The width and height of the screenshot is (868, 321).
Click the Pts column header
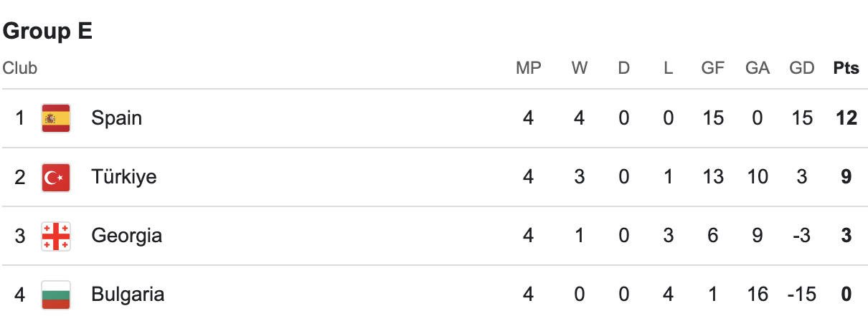[846, 68]
